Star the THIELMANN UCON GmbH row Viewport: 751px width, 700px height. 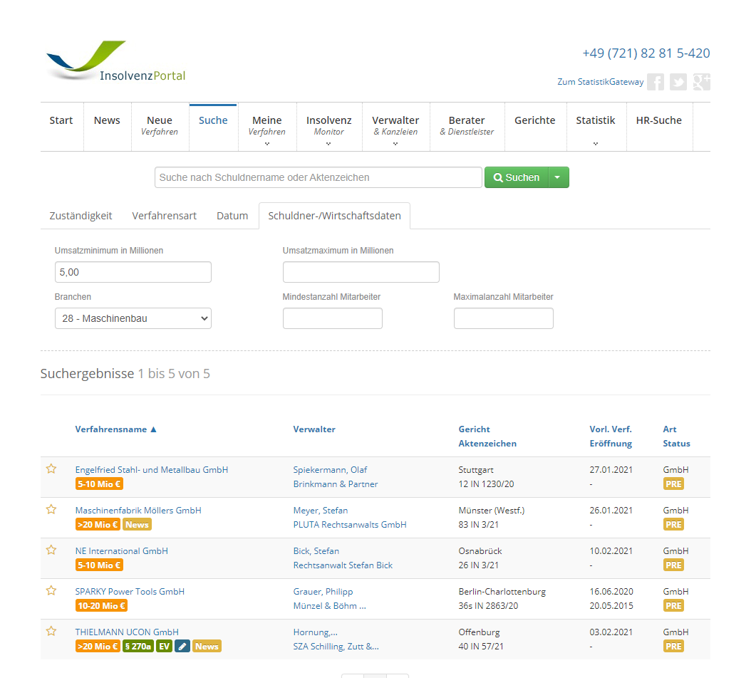point(51,632)
